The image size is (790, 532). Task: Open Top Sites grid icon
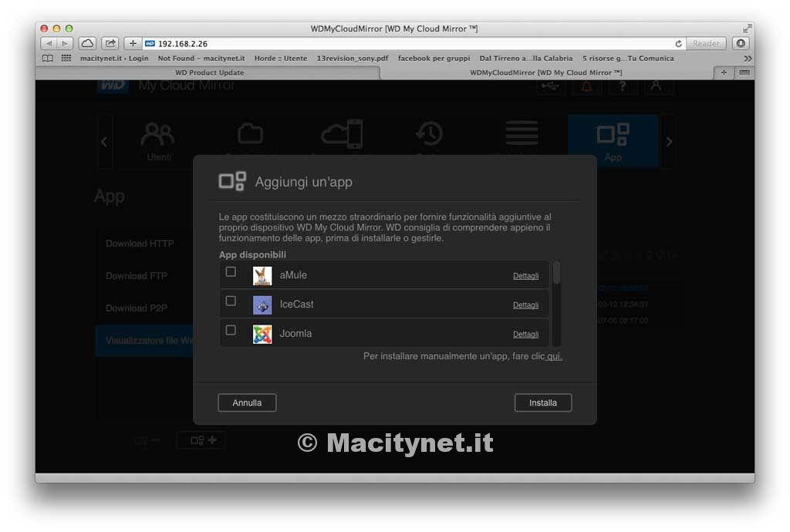coord(66,59)
